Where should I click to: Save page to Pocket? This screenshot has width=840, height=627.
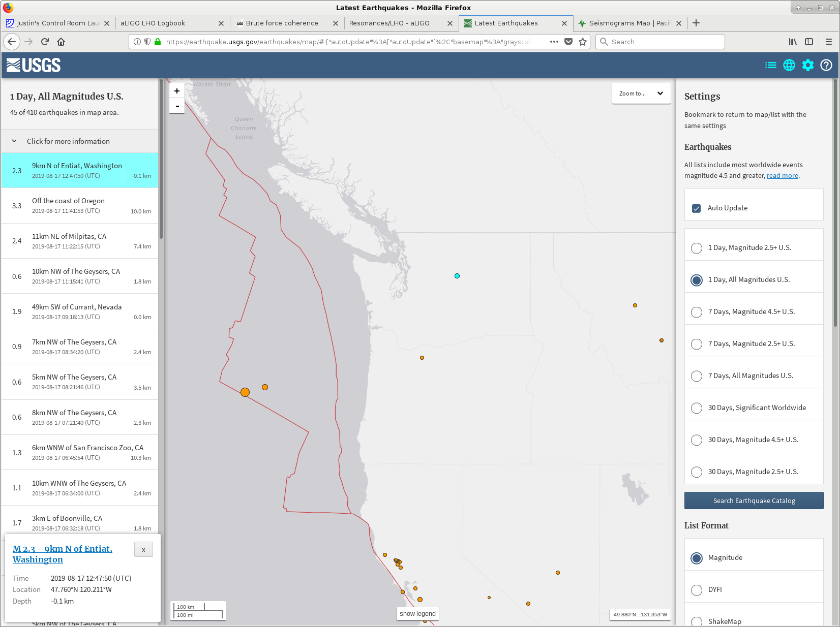click(x=568, y=42)
